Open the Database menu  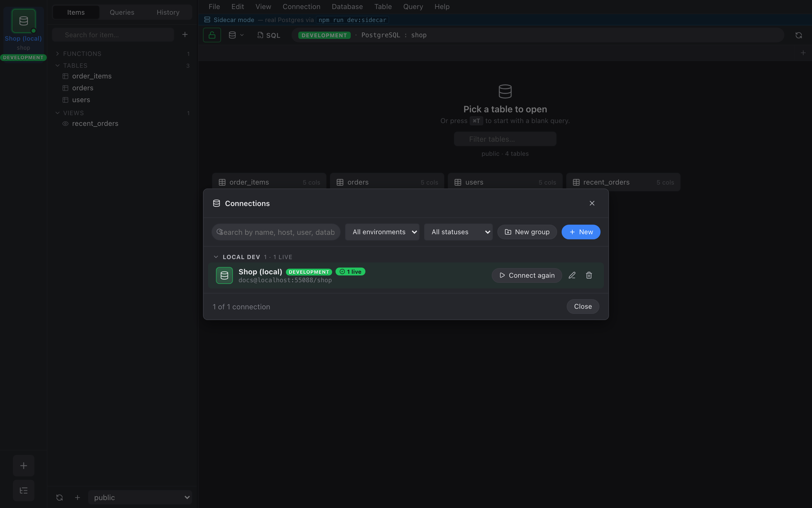pyautogui.click(x=347, y=7)
